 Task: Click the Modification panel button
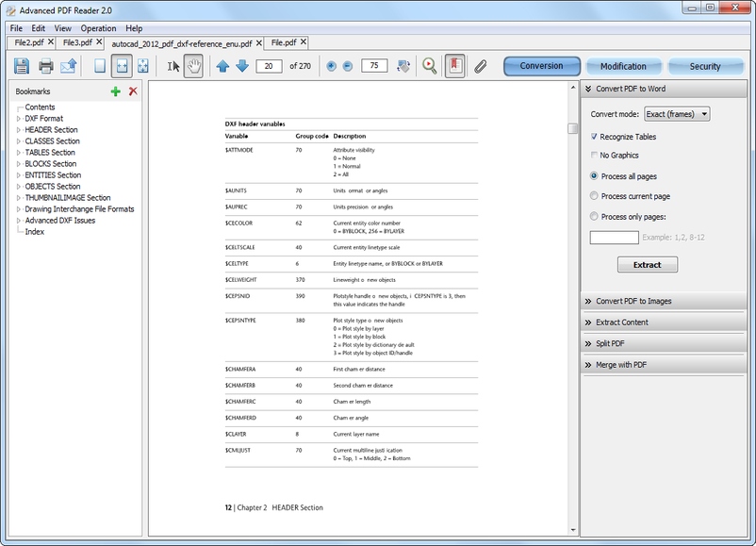(x=623, y=67)
